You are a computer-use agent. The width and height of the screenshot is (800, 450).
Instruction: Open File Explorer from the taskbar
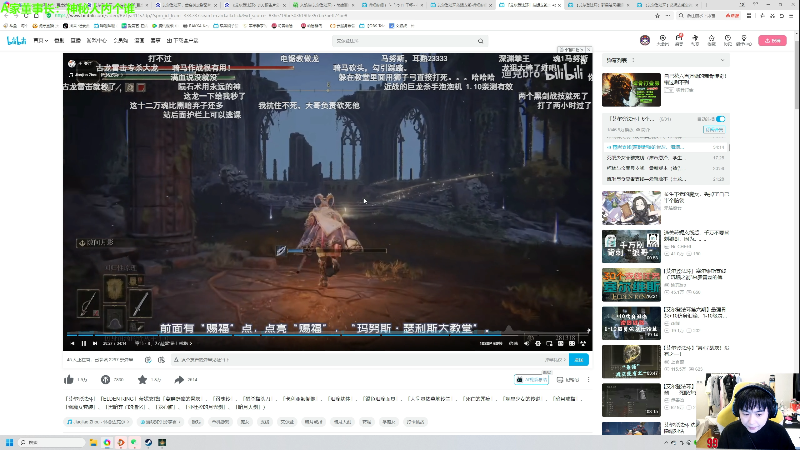93,442
